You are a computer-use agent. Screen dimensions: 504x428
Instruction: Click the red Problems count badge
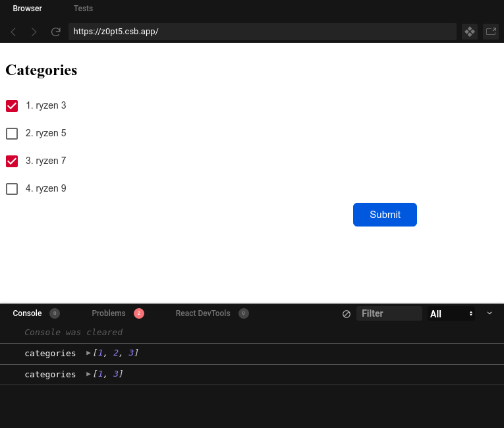pyautogui.click(x=139, y=313)
